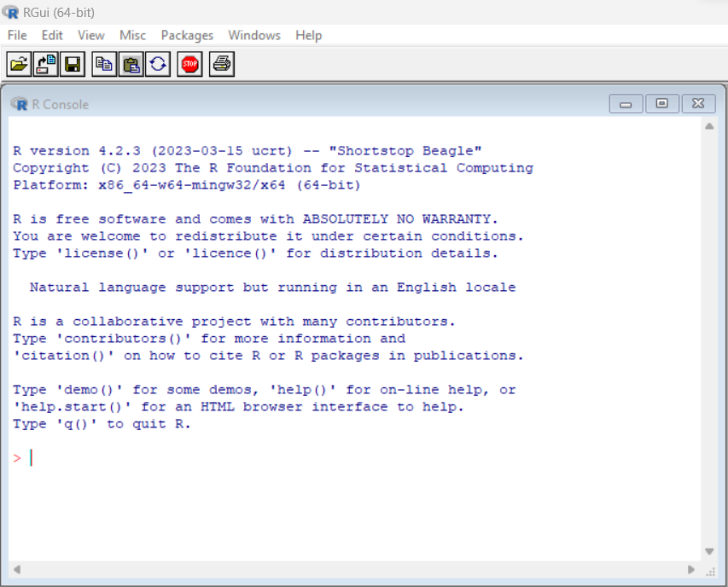Click the 'Natural language support' line
728x587 pixels.
point(272,288)
